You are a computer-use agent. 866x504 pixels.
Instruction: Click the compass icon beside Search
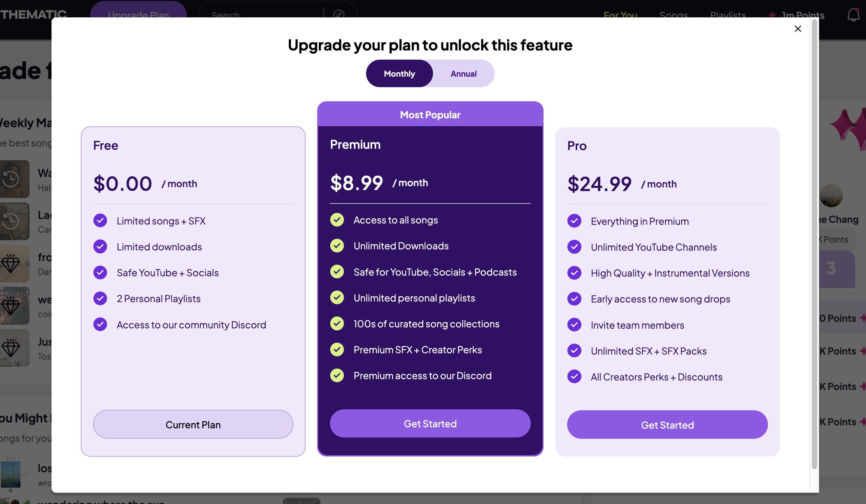point(339,14)
